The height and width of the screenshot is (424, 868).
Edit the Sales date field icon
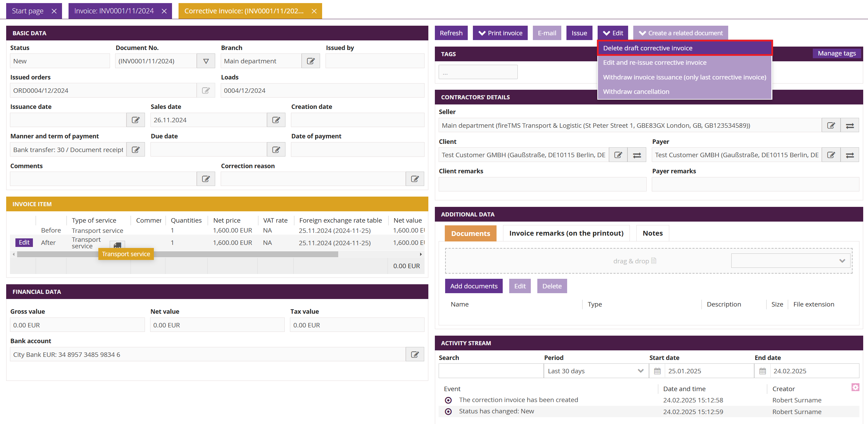coord(276,120)
